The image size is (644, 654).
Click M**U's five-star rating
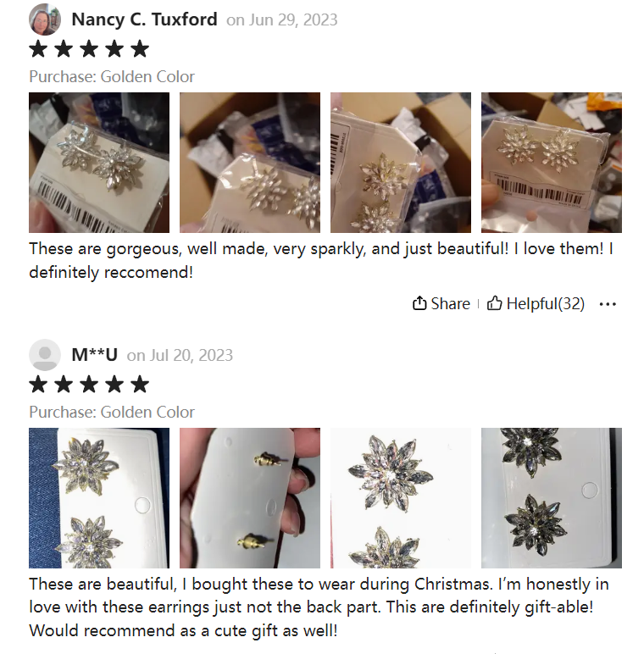tap(89, 384)
